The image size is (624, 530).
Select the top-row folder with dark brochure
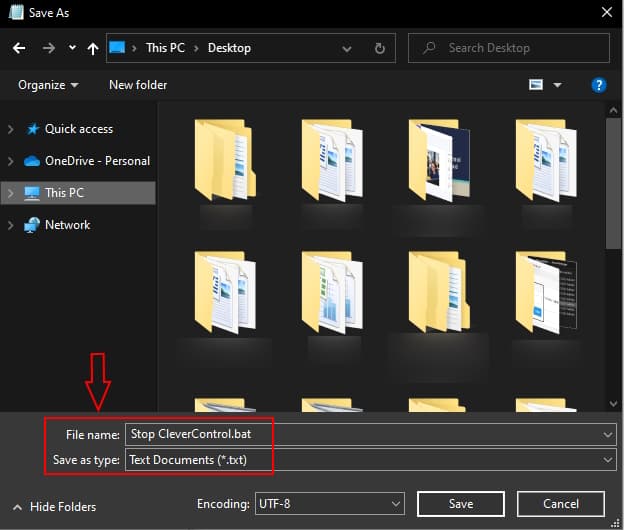[x=439, y=160]
